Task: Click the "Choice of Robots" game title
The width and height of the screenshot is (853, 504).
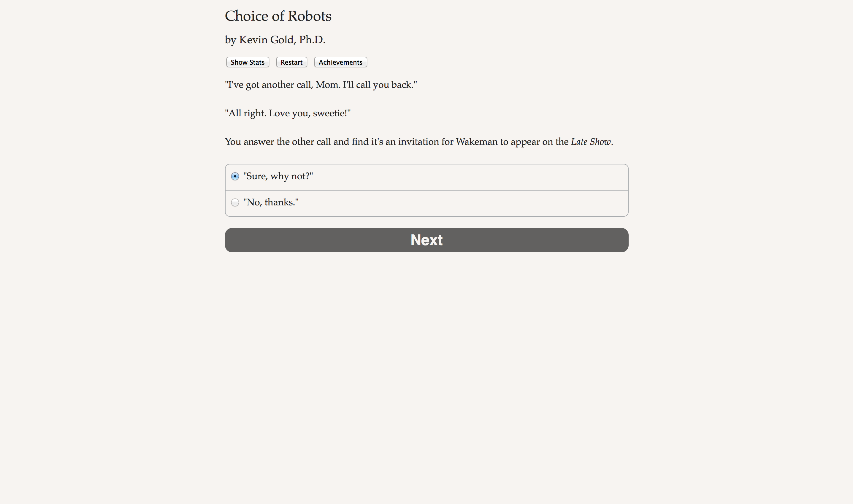Action: click(x=278, y=16)
